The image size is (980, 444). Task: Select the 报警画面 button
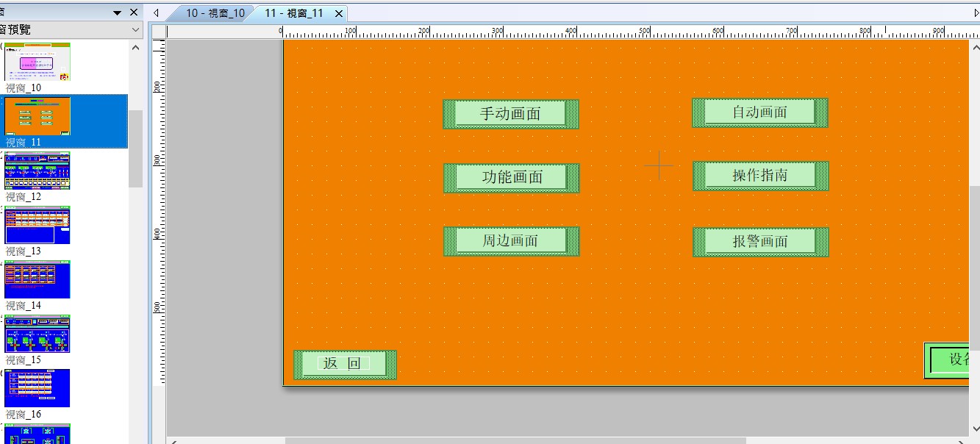pyautogui.click(x=760, y=242)
